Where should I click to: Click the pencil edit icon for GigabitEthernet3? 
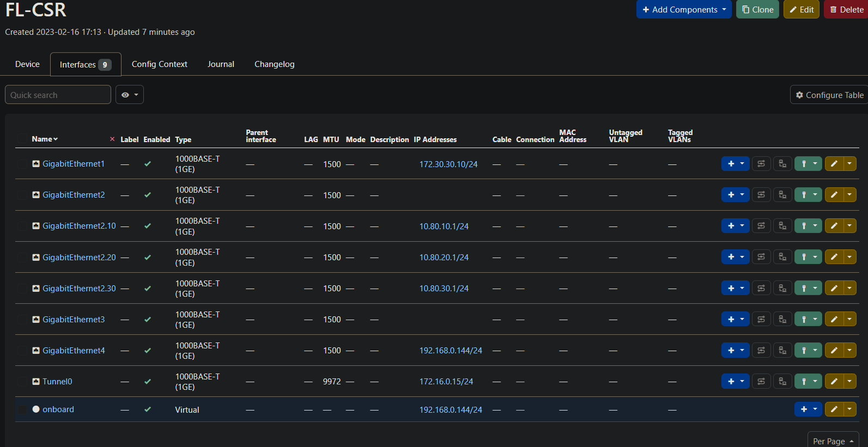coord(834,319)
